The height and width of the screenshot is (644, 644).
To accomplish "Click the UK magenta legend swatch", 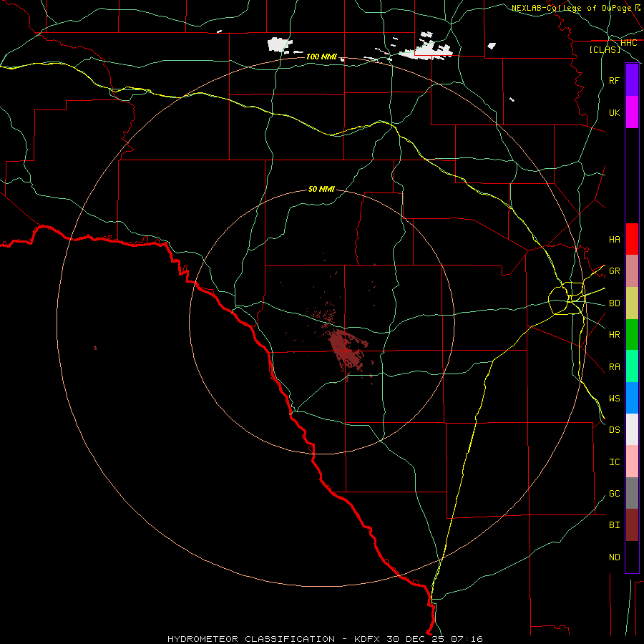I will [632, 112].
